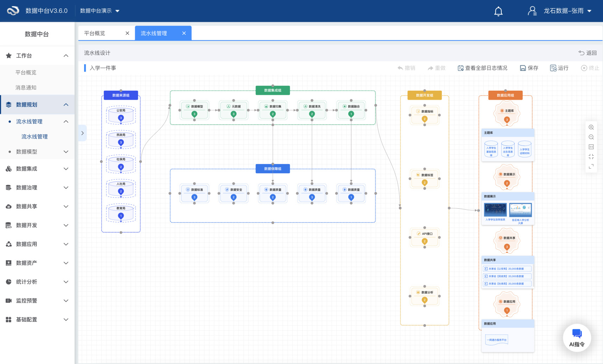Expand the 数据集成 sidebar menu
This screenshot has width=603, height=364.
click(37, 169)
